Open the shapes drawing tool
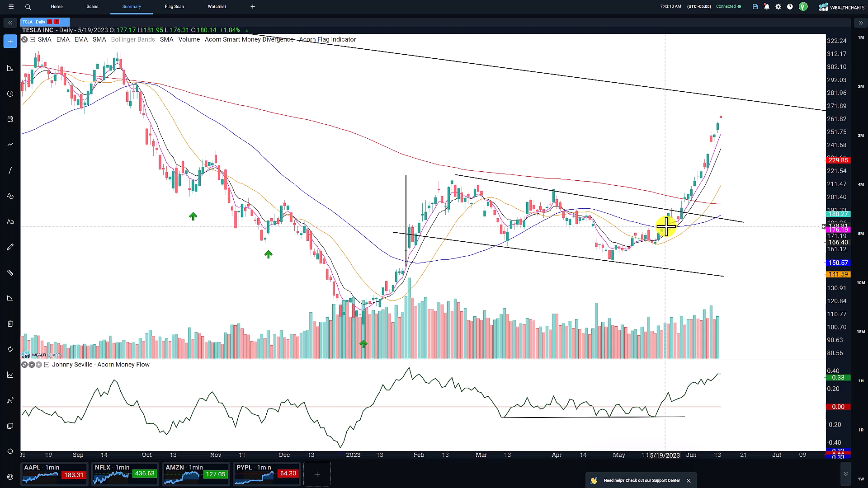This screenshot has height=488, width=868. tap(10, 196)
